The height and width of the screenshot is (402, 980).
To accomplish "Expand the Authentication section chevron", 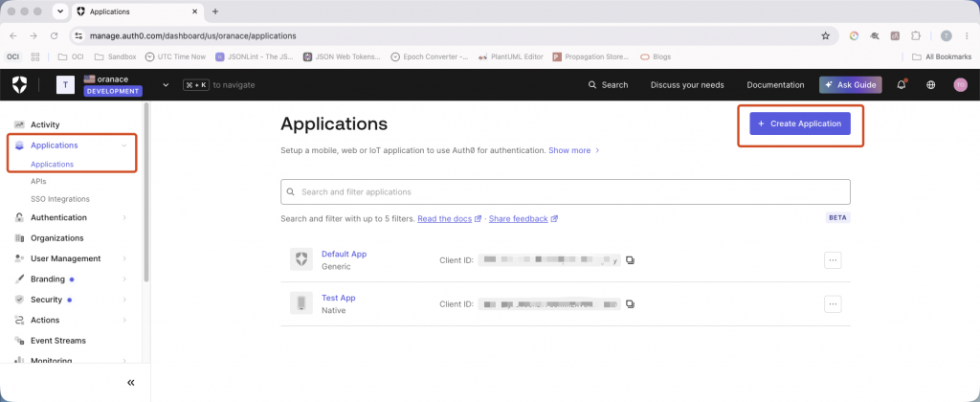I will 124,217.
